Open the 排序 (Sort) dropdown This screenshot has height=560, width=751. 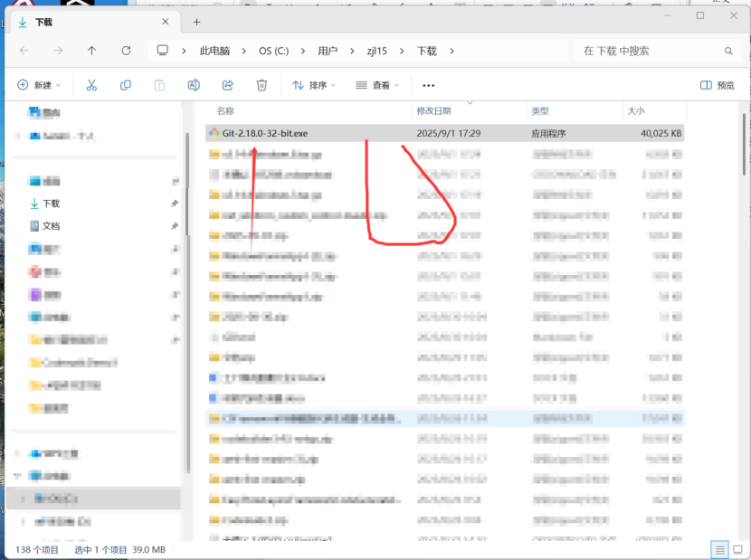click(314, 85)
